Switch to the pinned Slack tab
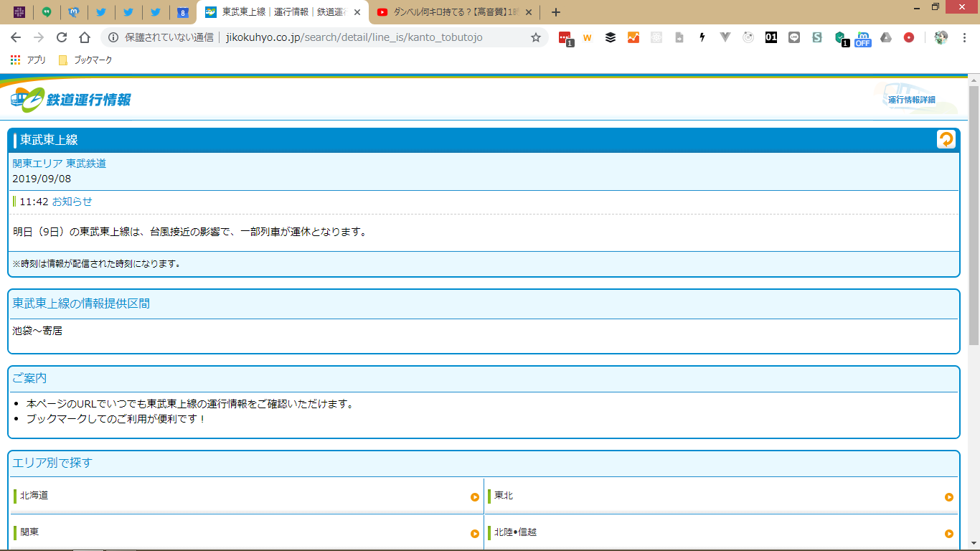980x551 pixels. click(x=19, y=12)
